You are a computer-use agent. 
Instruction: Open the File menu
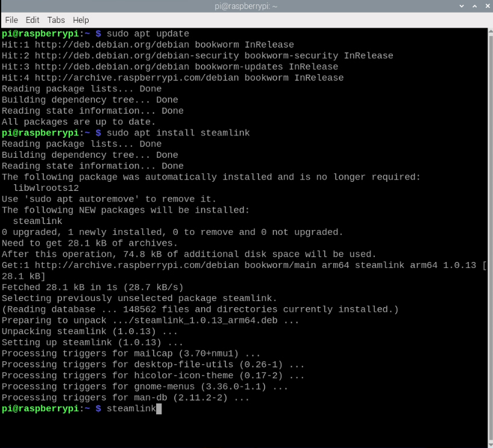pos(11,20)
